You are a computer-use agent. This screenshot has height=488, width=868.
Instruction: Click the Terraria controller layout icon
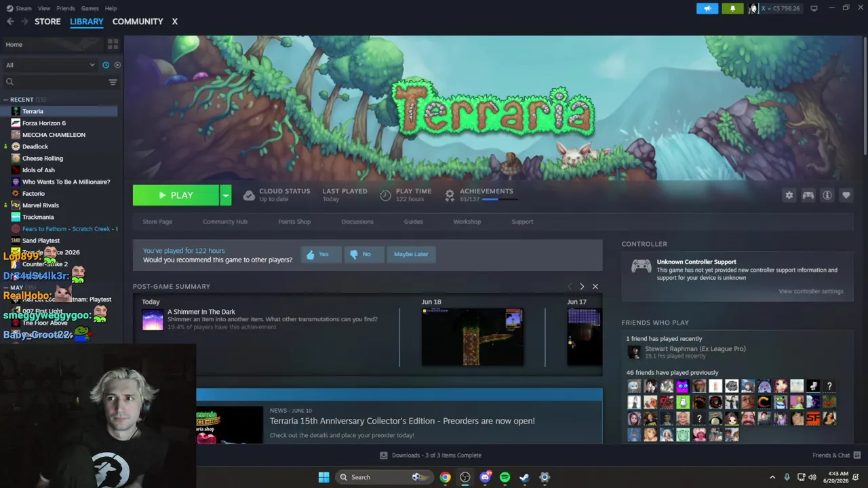808,195
